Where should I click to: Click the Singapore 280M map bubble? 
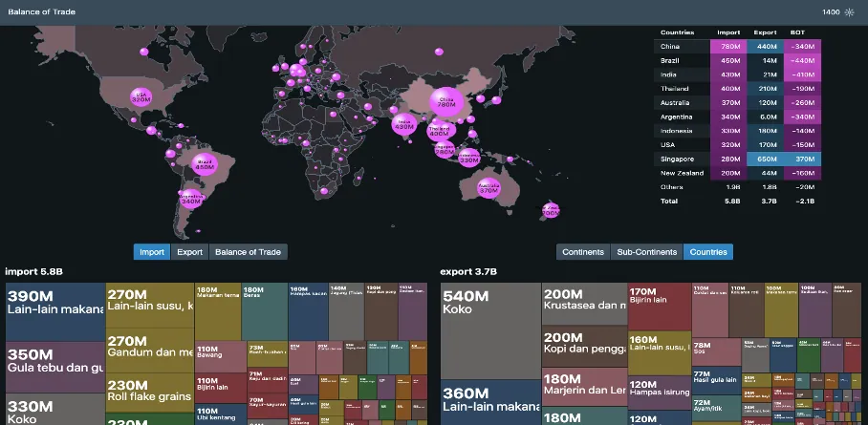445,150
